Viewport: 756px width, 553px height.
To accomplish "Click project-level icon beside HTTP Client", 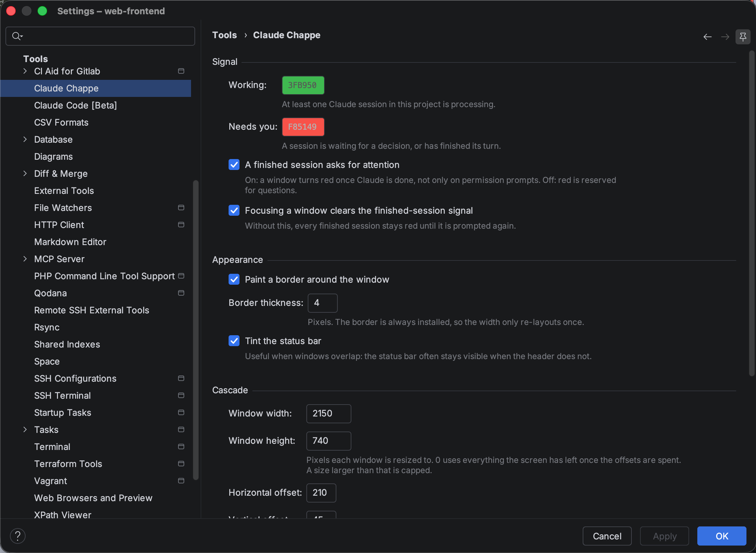I will pos(181,225).
